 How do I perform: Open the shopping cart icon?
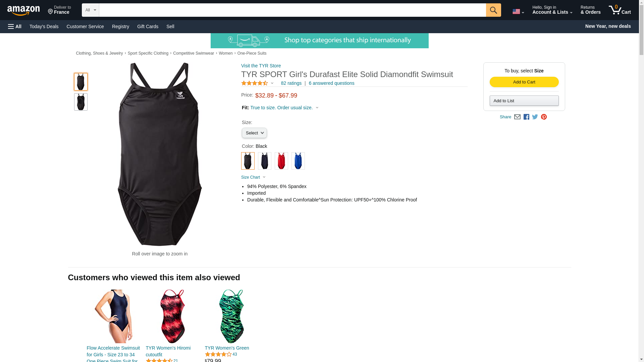(x=620, y=10)
